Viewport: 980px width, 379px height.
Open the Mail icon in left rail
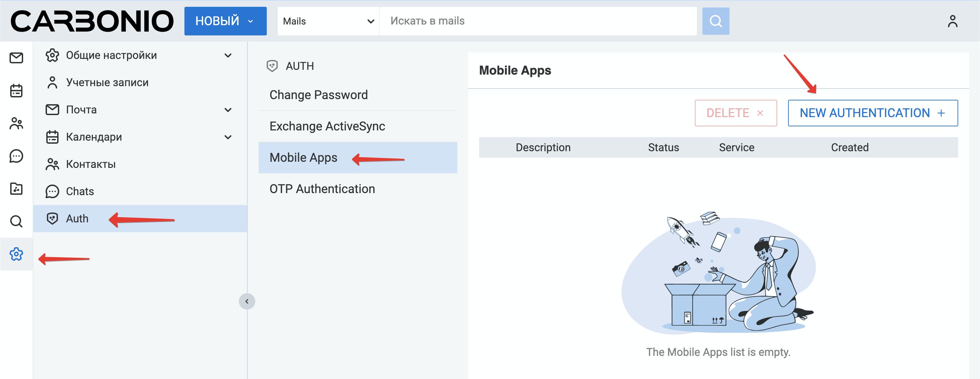[x=16, y=58]
